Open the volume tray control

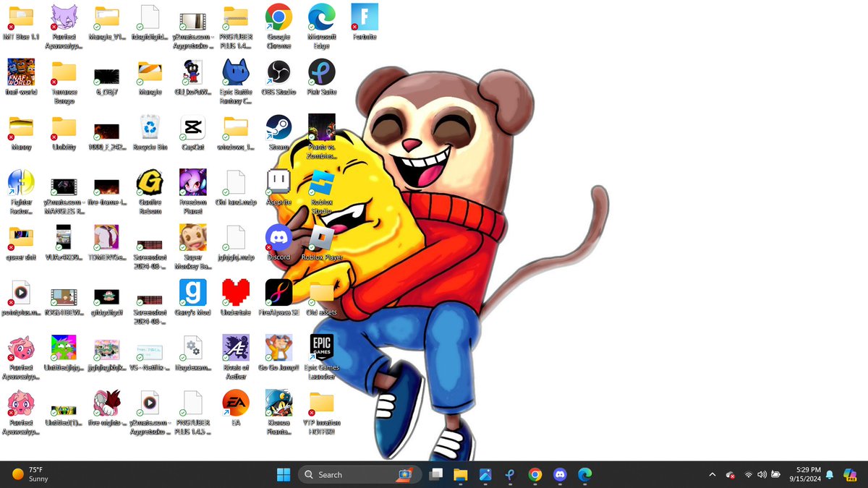(x=762, y=474)
